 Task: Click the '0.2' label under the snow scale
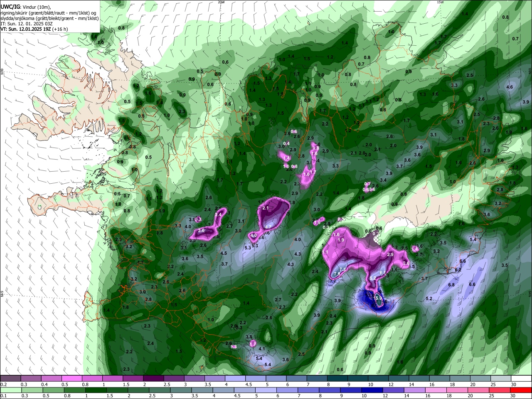coord(3,384)
